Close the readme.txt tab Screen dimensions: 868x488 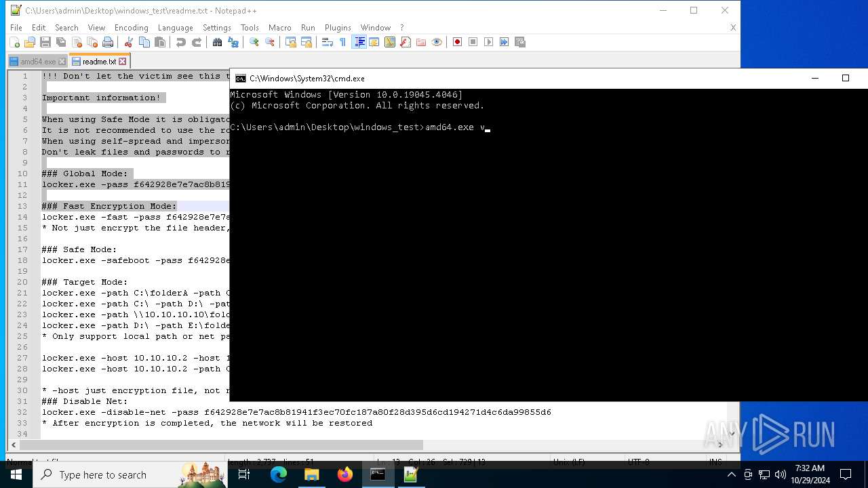122,62
